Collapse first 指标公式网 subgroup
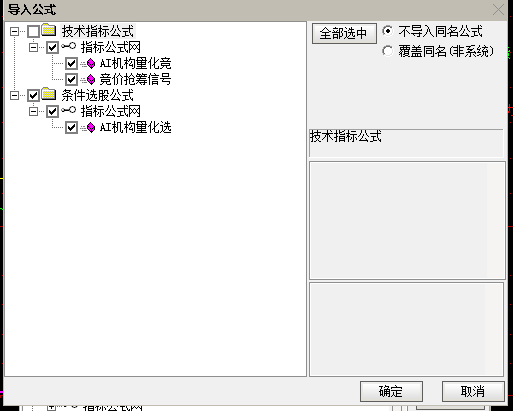Image resolution: width=513 pixels, height=411 pixels. (33, 47)
